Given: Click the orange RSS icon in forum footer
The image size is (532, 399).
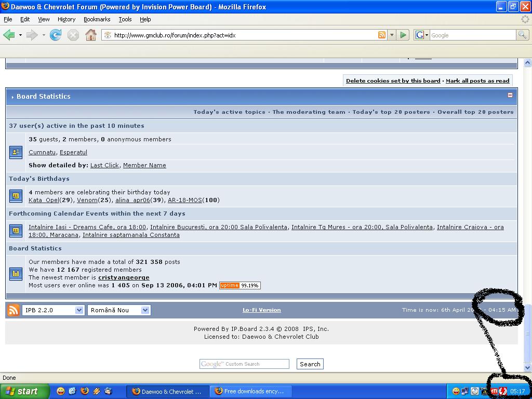Looking at the screenshot, I should click(13, 310).
